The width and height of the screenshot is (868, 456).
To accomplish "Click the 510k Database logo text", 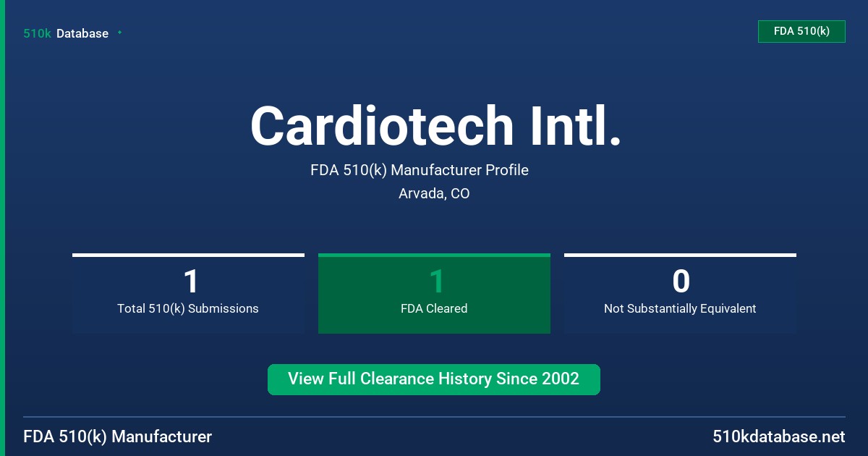I will (x=66, y=33).
